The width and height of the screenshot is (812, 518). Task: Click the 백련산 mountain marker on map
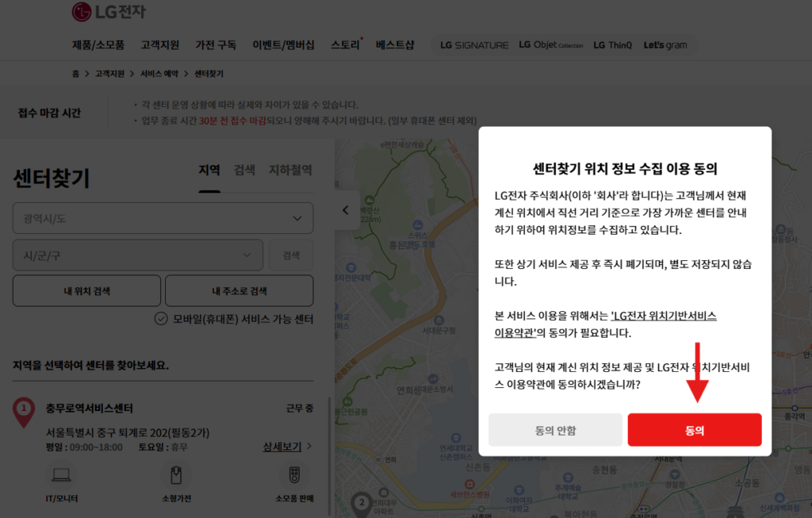[x=370, y=200]
